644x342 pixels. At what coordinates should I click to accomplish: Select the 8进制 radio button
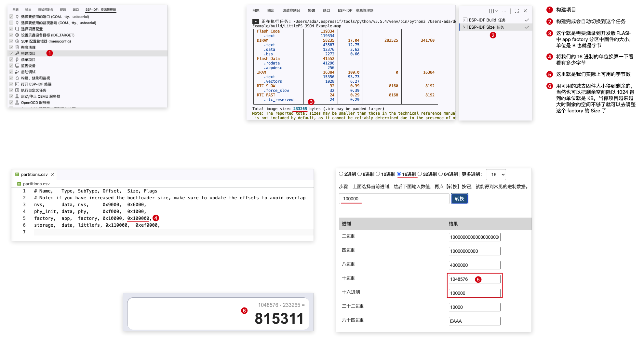pyautogui.click(x=359, y=174)
